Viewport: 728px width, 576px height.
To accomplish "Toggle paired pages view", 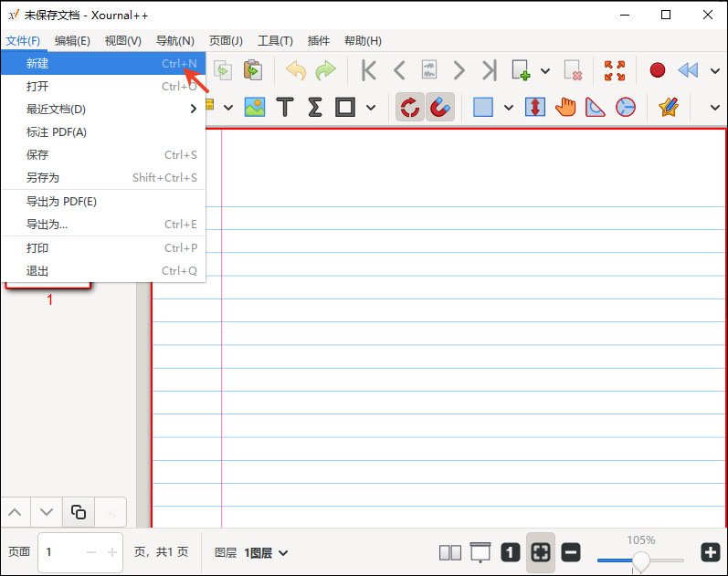I will tap(450, 552).
